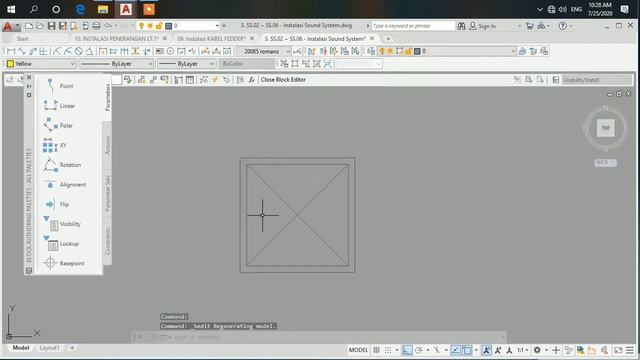Toggle 2D object snap in status bar

(467, 350)
